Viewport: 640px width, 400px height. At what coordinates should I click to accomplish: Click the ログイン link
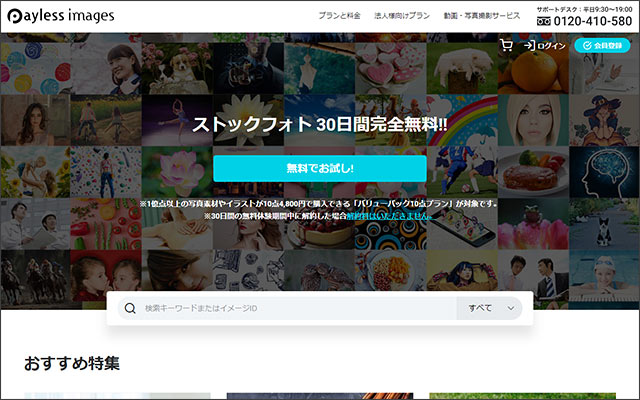[x=551, y=45]
